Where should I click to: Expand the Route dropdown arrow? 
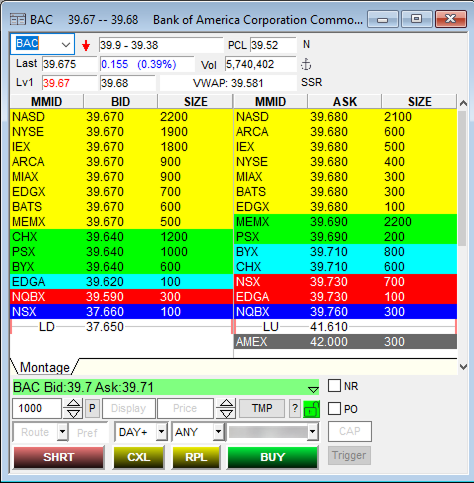(62, 432)
